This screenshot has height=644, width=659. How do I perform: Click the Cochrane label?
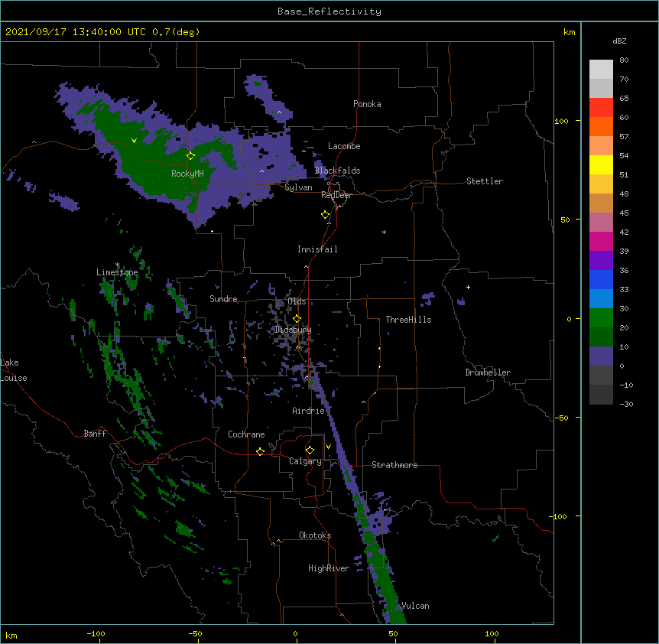tap(246, 434)
